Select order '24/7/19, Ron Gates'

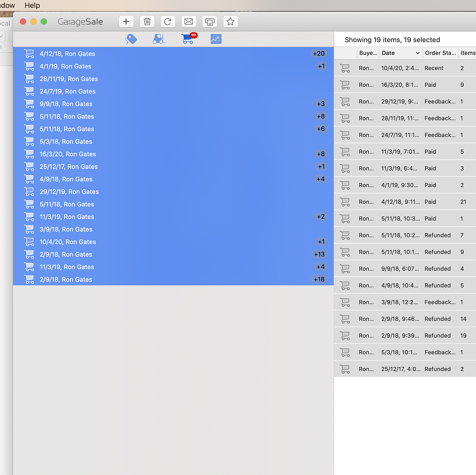tap(173, 92)
